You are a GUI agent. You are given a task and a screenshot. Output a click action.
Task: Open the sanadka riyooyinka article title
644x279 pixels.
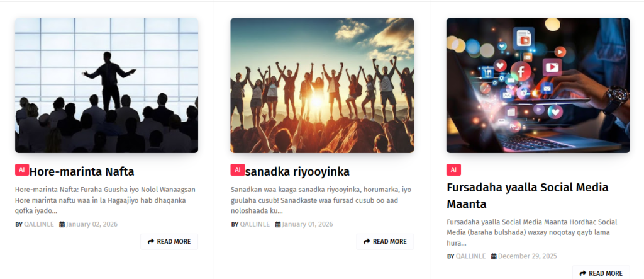pos(297,171)
